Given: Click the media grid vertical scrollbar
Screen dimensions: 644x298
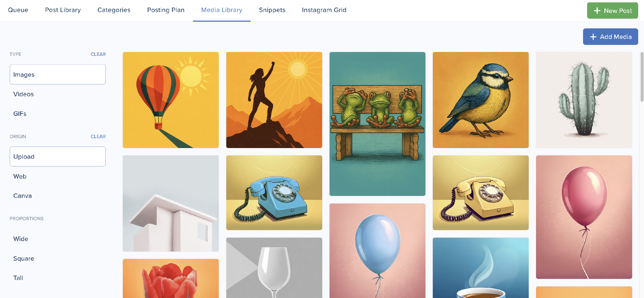Looking at the screenshot, I should (x=642, y=77).
